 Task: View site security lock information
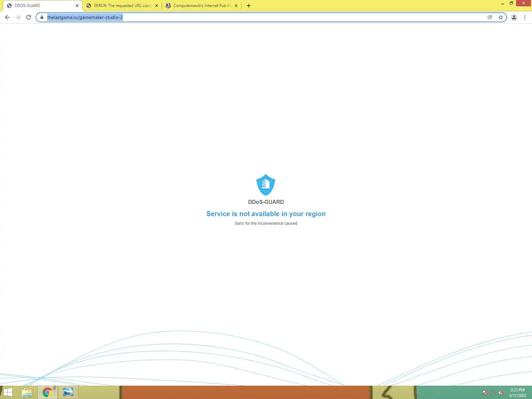coord(42,17)
